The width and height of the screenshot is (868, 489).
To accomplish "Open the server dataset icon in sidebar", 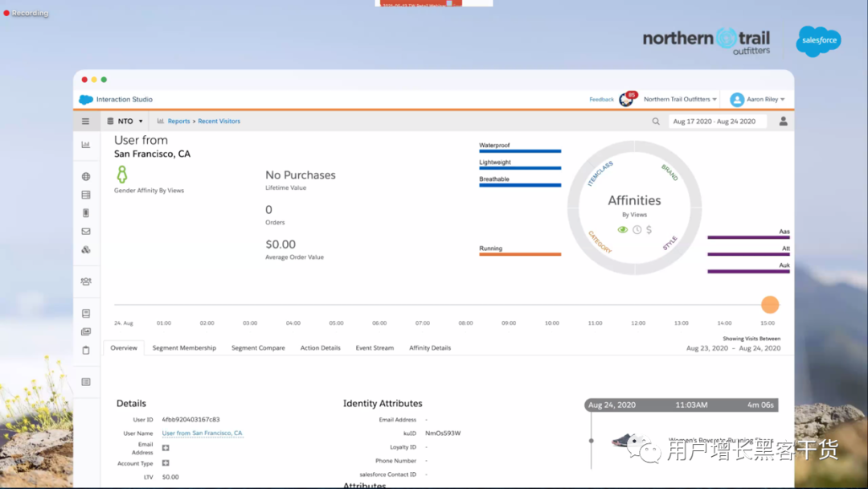I will [x=86, y=195].
